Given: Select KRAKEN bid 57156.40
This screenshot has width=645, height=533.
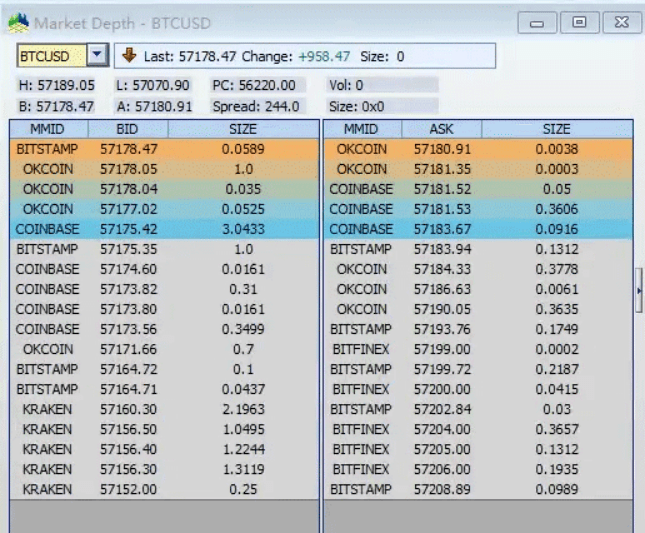Looking at the screenshot, I should click(164, 449).
